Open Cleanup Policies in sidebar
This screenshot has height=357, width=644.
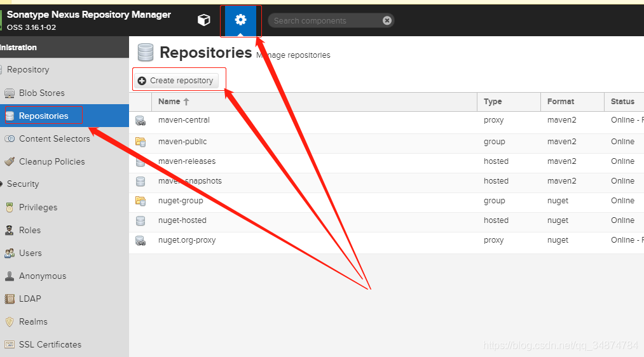pyautogui.click(x=64, y=162)
